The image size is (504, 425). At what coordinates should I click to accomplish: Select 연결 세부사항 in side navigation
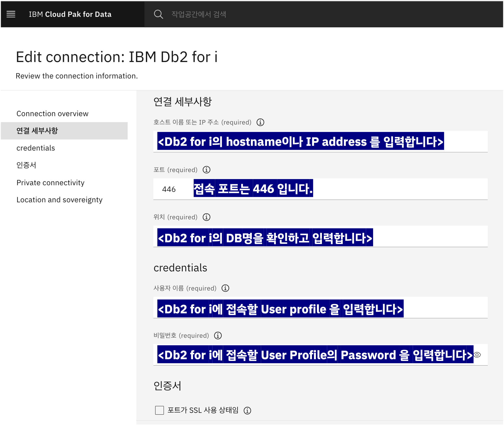pos(37,131)
